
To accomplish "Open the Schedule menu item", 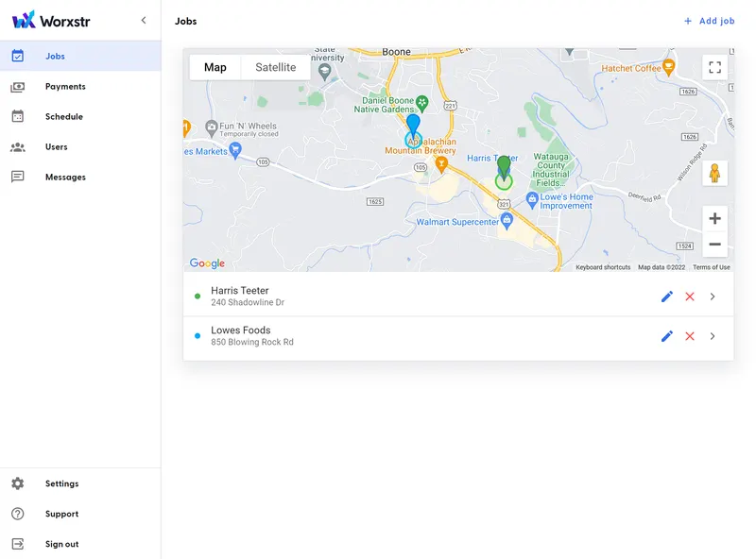I will tap(80, 117).
